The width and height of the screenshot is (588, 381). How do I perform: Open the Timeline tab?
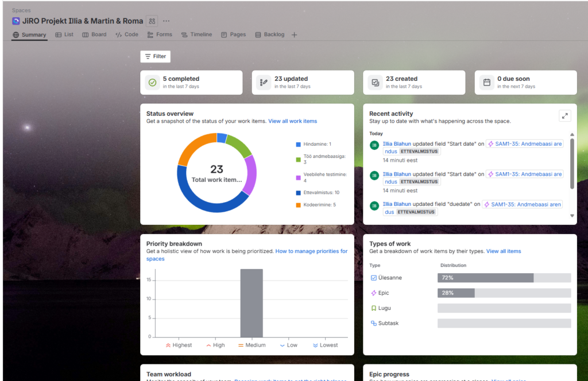196,34
